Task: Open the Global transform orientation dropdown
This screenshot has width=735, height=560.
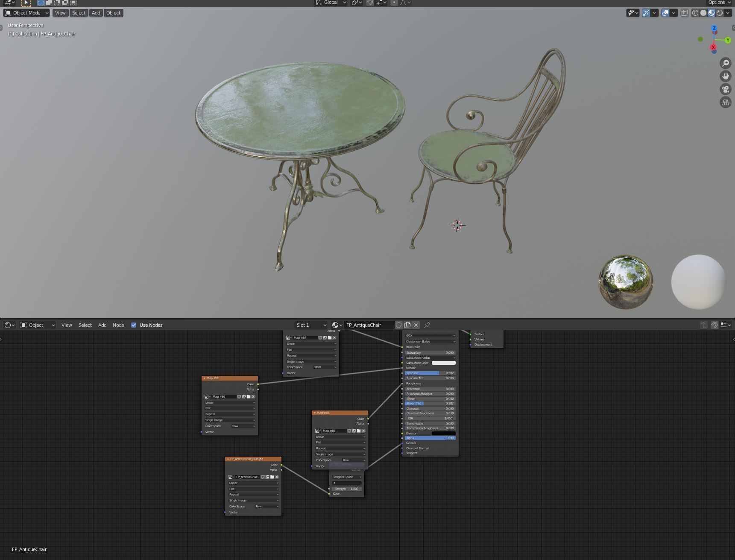Action: click(331, 3)
